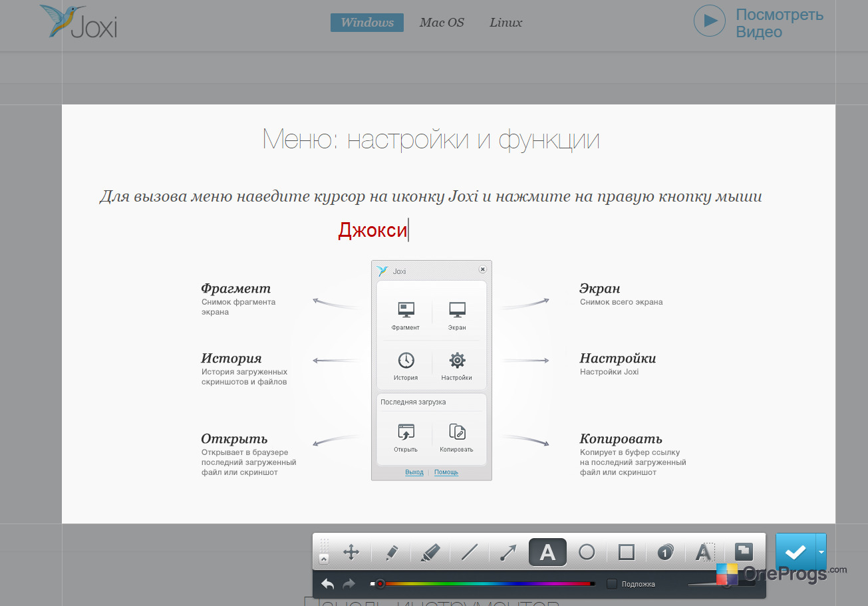Click the Копировать heading on the right
The image size is (868, 606).
click(621, 439)
